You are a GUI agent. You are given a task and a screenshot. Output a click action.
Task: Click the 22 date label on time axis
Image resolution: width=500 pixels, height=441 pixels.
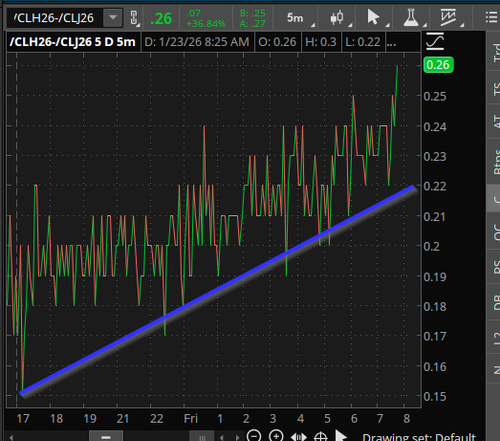pyautogui.click(x=157, y=419)
